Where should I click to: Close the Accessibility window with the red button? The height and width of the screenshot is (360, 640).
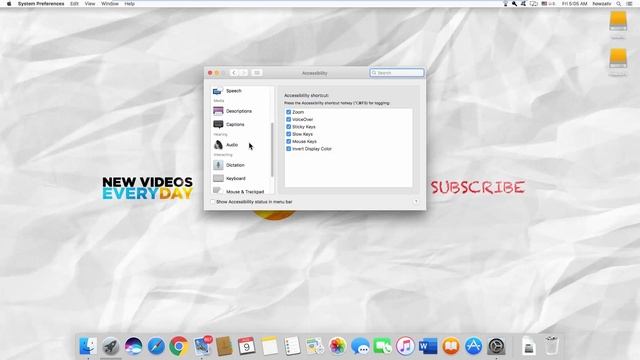click(210, 73)
